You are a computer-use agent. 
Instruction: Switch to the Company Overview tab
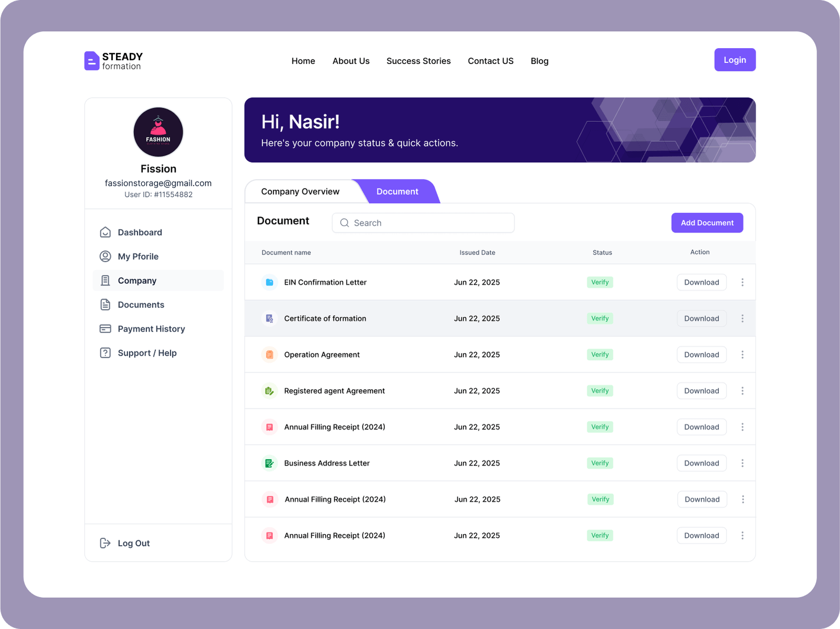[300, 191]
